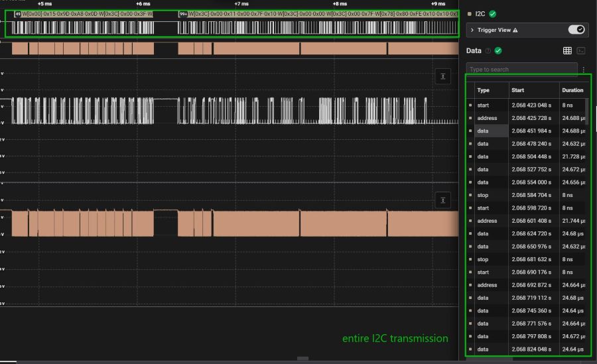The width and height of the screenshot is (597, 364).
Task: Switch to the terminal view icon
Action: pyautogui.click(x=581, y=50)
